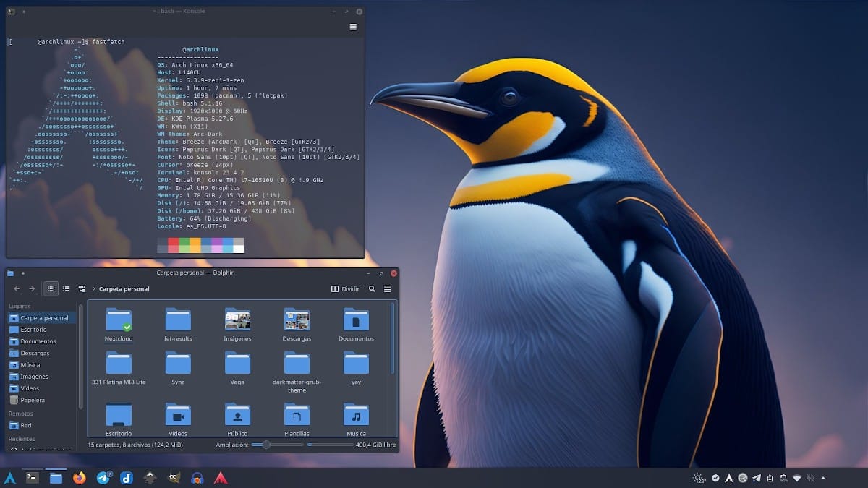The image size is (868, 488).
Task: Select the Descargas folder thumbnail in file view
Action: (x=297, y=325)
